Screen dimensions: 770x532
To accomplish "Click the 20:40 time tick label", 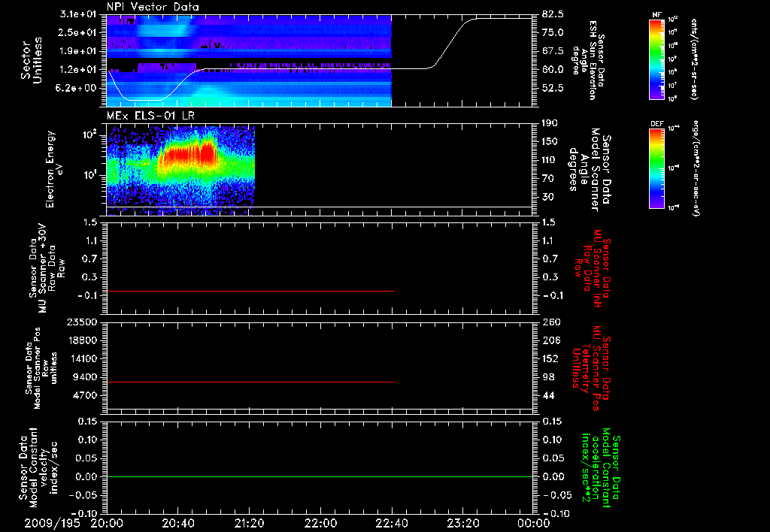I will (x=177, y=523).
